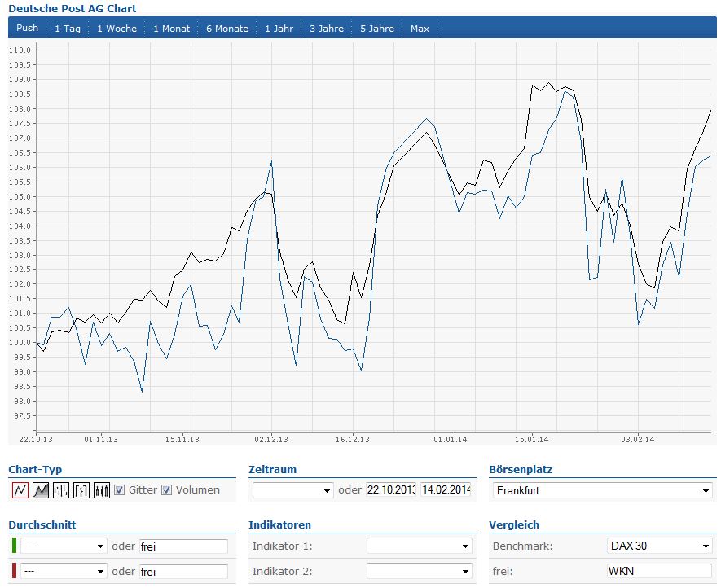
Task: Open the red Durchschnitt dropdown
Action: click(x=64, y=572)
